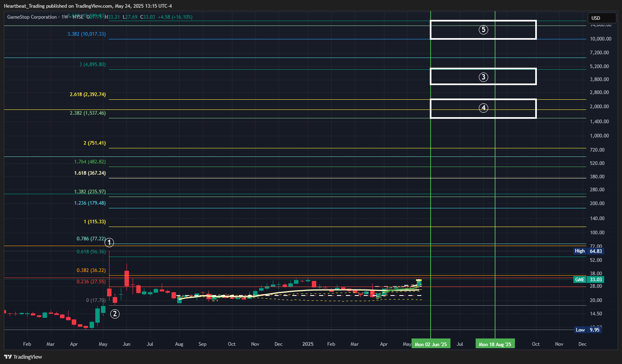Select the Mon 18 Aug '25 date marker
This screenshot has width=622, height=364.
click(x=495, y=344)
